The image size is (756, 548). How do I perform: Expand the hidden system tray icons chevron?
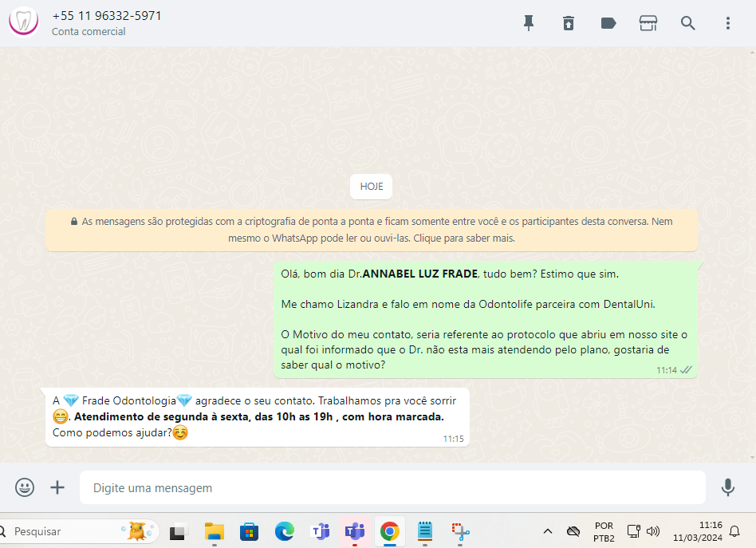point(548,531)
